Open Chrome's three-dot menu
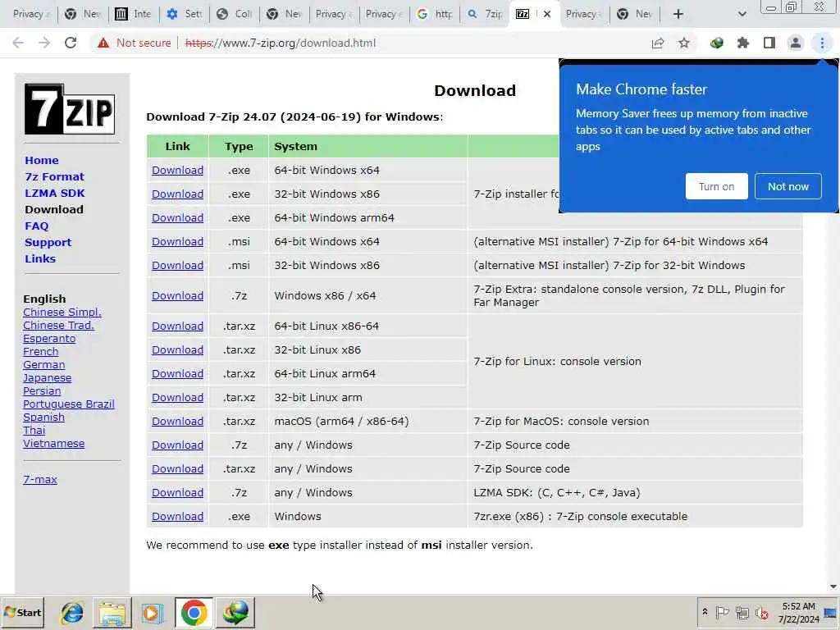Viewport: 840px width, 630px height. coord(822,43)
